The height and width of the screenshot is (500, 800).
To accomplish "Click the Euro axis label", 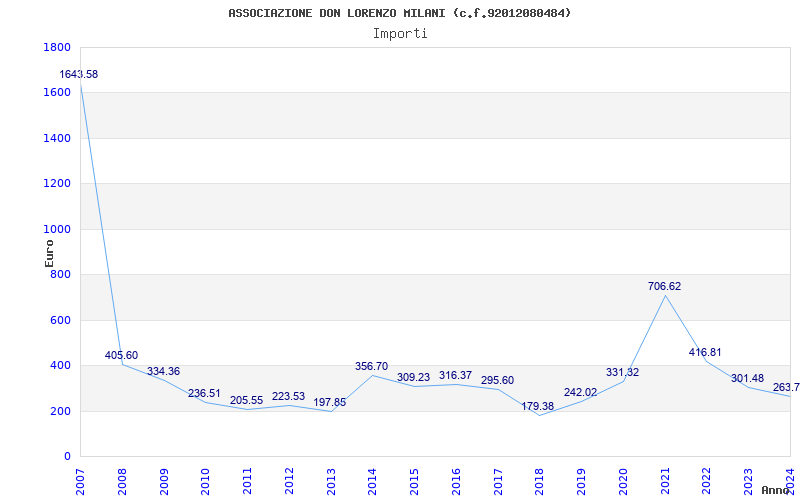I will point(49,253).
